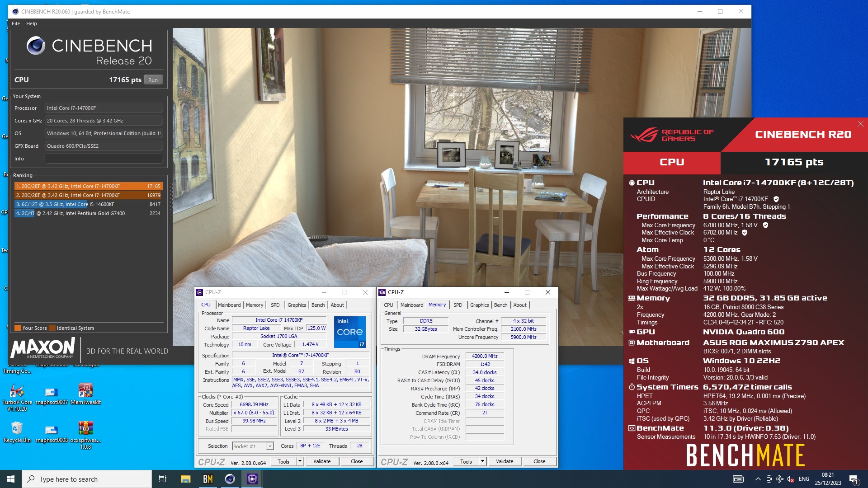Show hidden tray icons chevron

coord(758,479)
